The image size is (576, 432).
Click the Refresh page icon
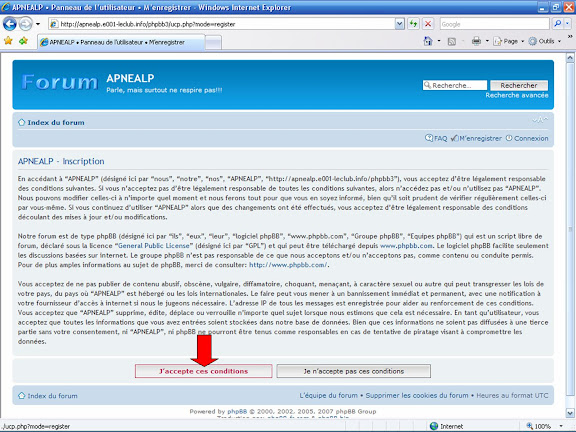pos(413,24)
